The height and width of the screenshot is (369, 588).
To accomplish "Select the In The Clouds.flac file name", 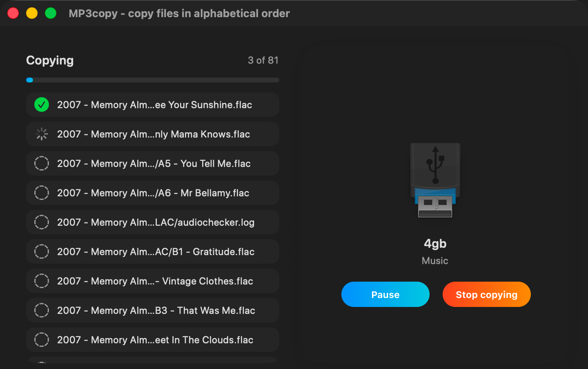I will [x=155, y=340].
